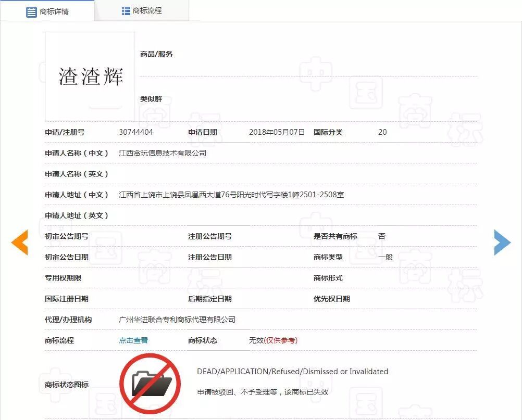
Task: Click the 优先权日期 label
Action: [x=331, y=299]
